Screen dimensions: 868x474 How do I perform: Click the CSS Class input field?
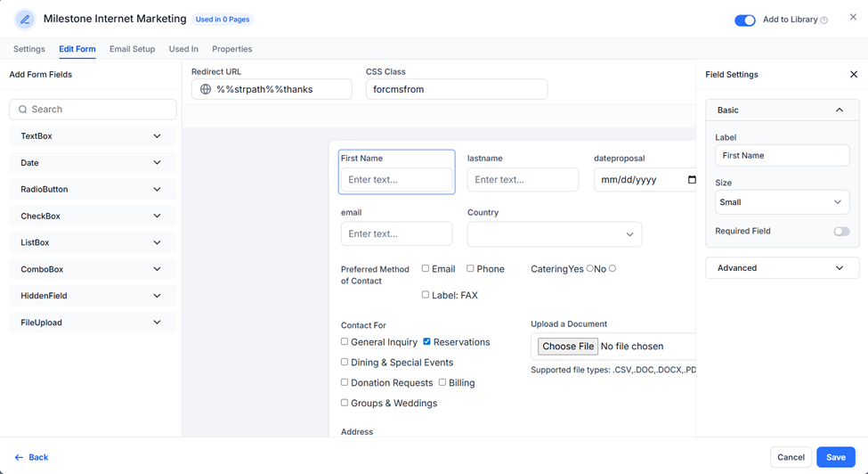pyautogui.click(x=457, y=89)
